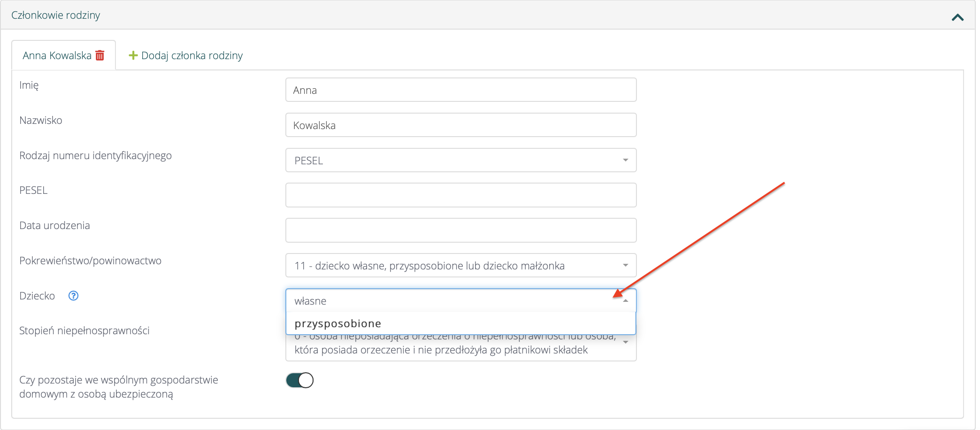
Task: Click the caret arrow in the PESEL type dropdown
Action: (x=625, y=161)
